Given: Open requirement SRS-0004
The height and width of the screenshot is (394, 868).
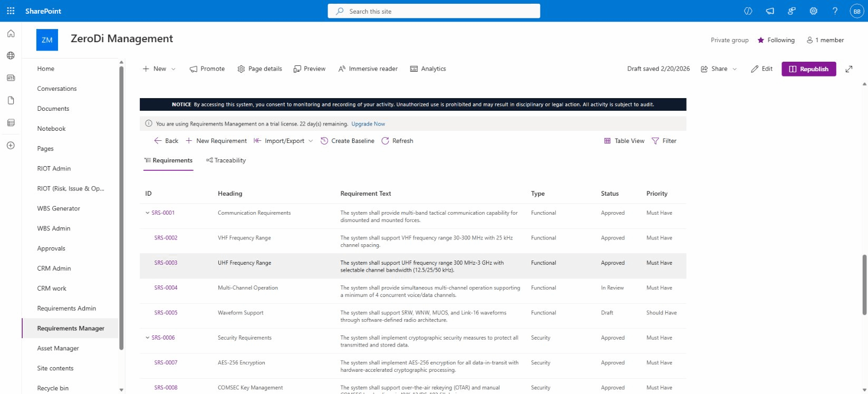Looking at the screenshot, I should [x=166, y=288].
